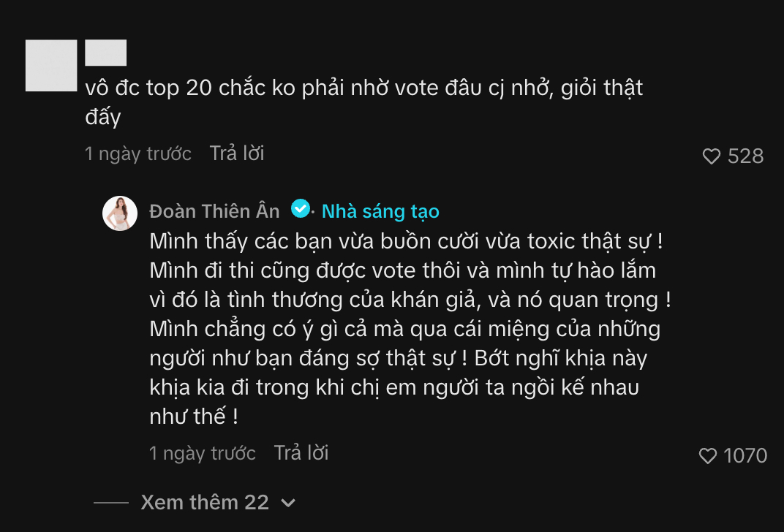Click the top comment's '1 ngày trước' timestamp
The image size is (784, 532).
(138, 154)
